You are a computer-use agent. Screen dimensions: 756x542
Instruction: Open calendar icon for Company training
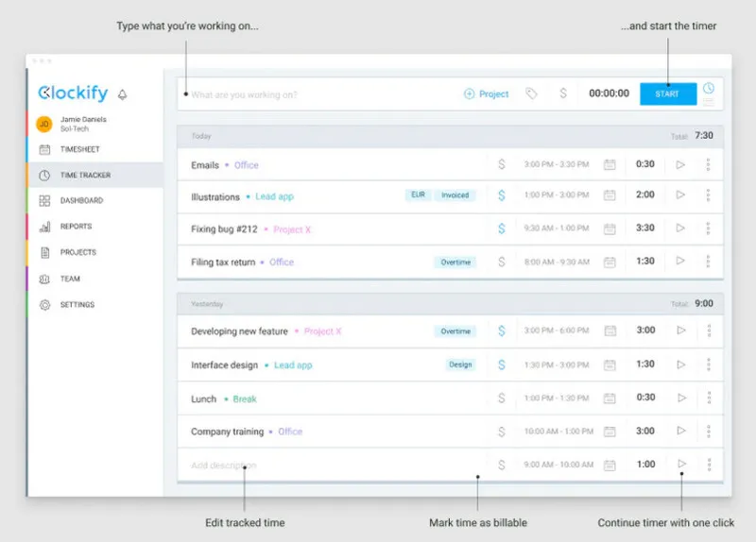(x=610, y=432)
